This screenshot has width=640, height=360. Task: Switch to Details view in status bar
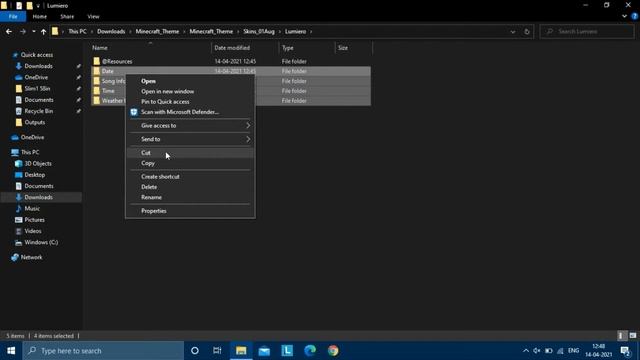click(621, 336)
